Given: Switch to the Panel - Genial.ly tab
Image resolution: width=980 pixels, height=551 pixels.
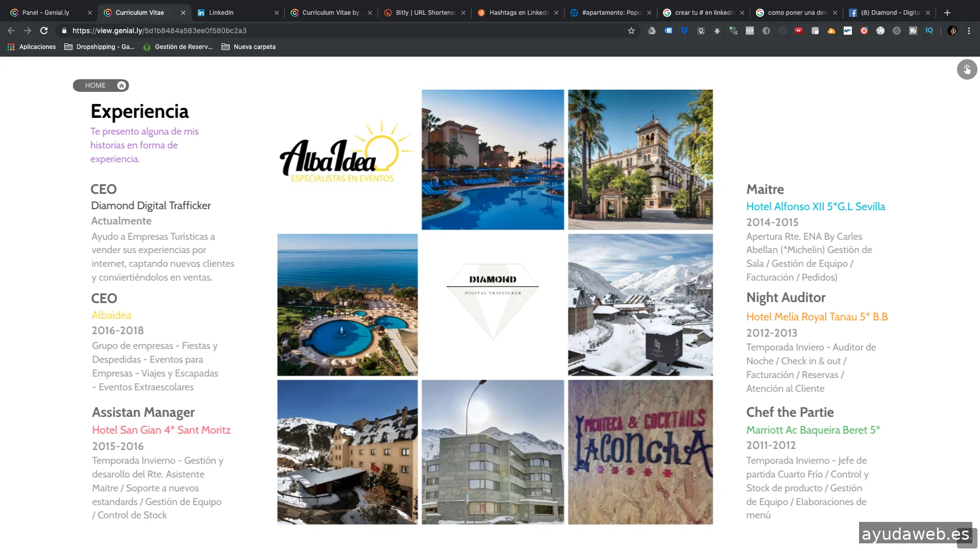Looking at the screenshot, I should [x=46, y=13].
